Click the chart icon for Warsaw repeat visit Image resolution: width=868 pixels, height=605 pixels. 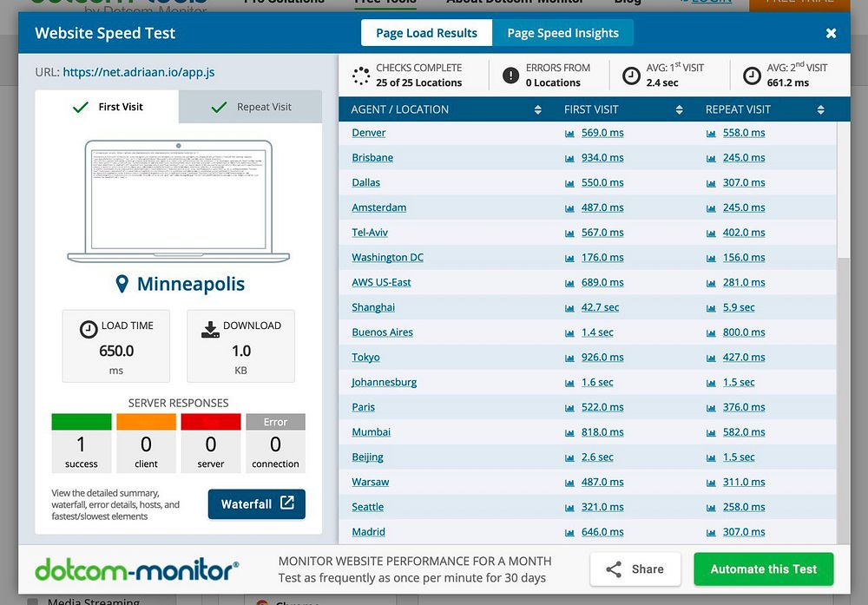[711, 482]
